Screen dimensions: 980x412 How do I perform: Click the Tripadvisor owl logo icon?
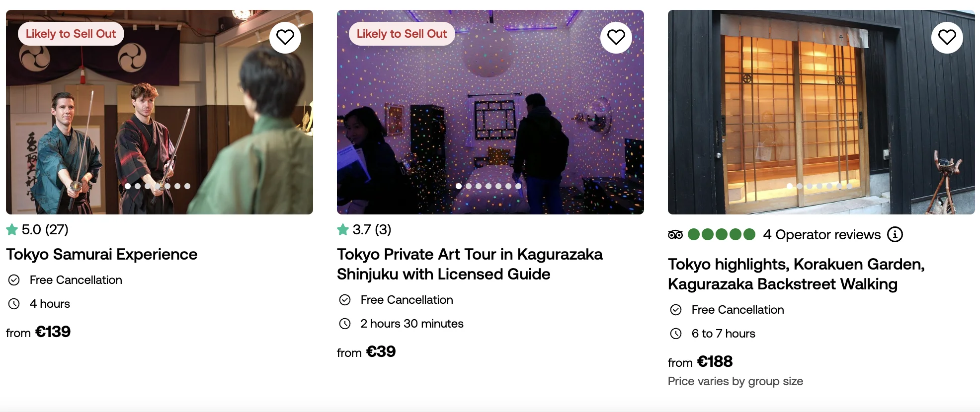[675, 234]
